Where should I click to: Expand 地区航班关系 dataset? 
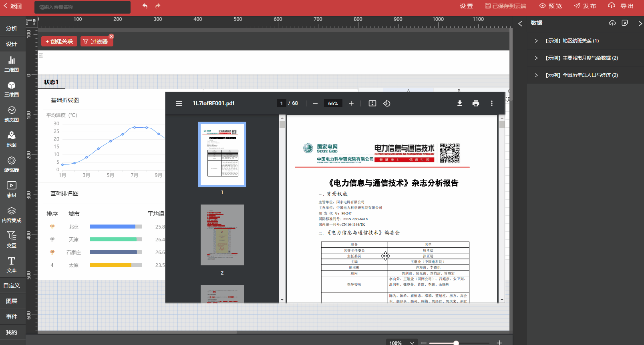coord(536,41)
